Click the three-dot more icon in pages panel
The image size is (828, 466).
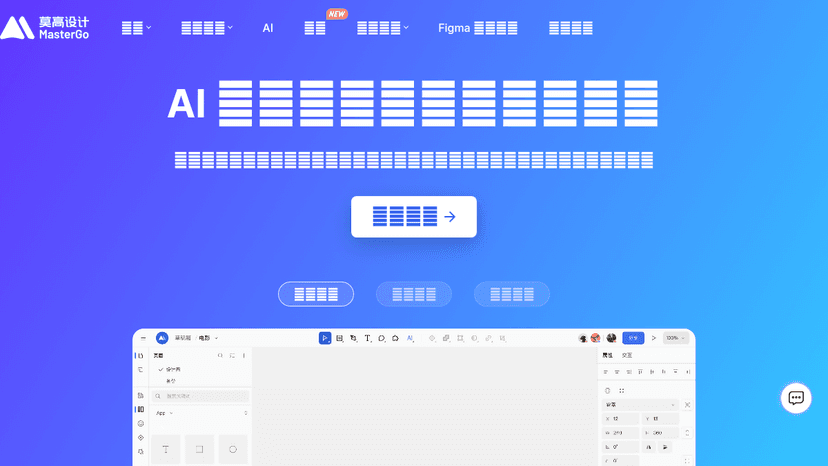coord(244,356)
